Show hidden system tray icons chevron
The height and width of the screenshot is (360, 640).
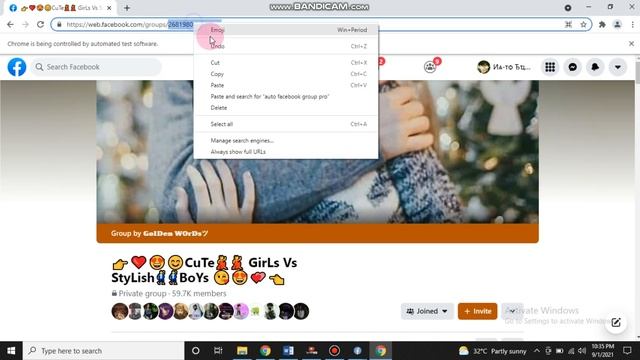pos(537,351)
